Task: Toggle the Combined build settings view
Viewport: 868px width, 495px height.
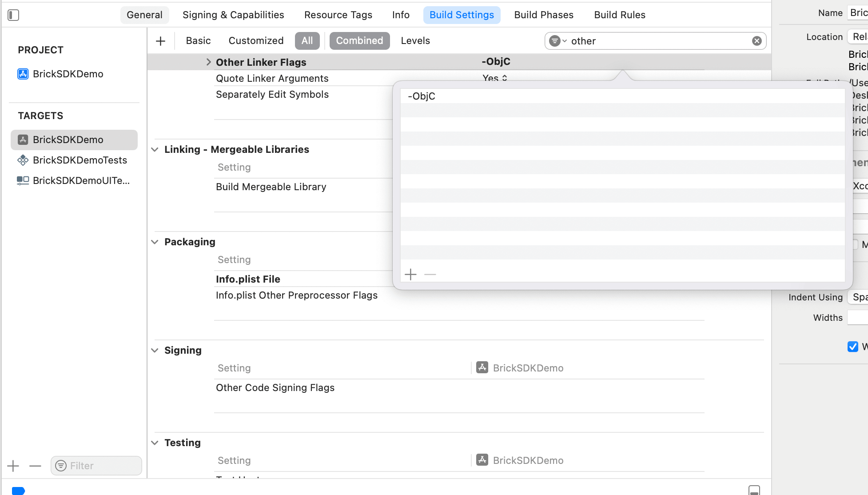Action: (359, 40)
